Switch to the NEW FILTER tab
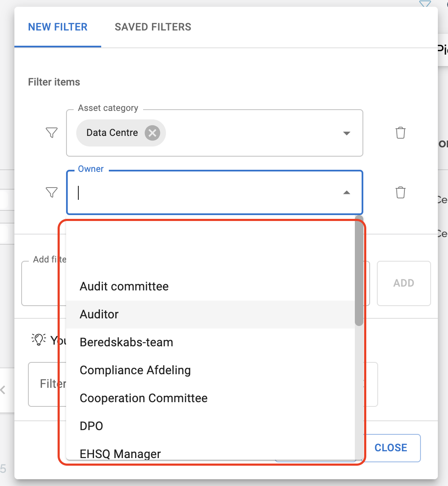 click(58, 27)
